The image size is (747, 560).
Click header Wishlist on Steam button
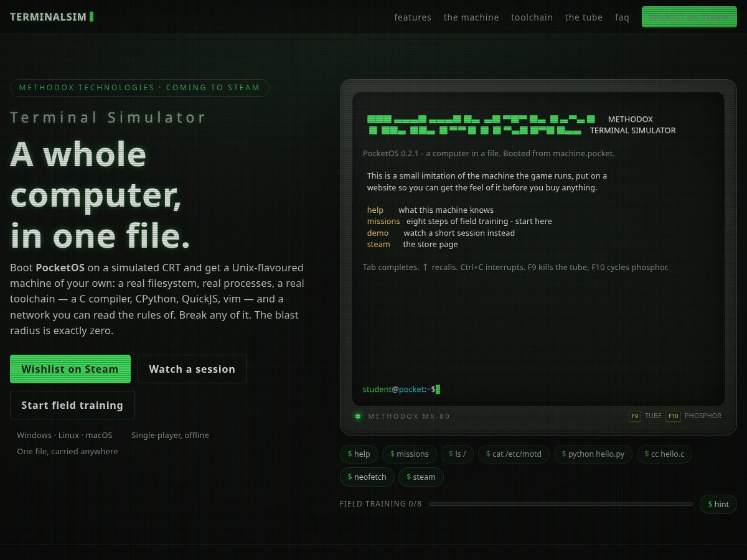point(689,17)
